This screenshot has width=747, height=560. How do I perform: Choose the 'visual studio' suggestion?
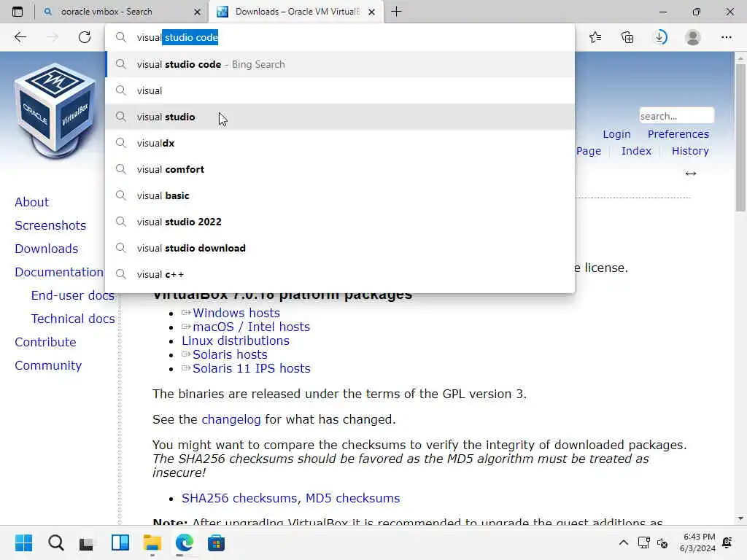click(x=340, y=117)
